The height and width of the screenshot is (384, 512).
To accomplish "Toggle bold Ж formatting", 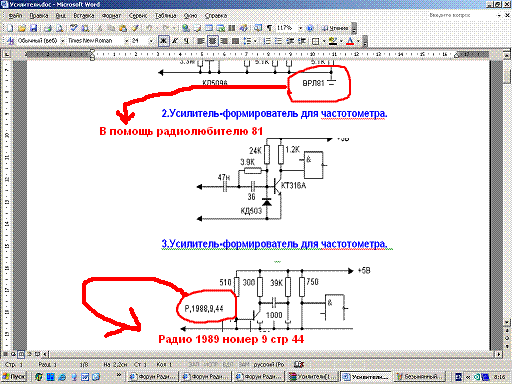I will coord(163,41).
